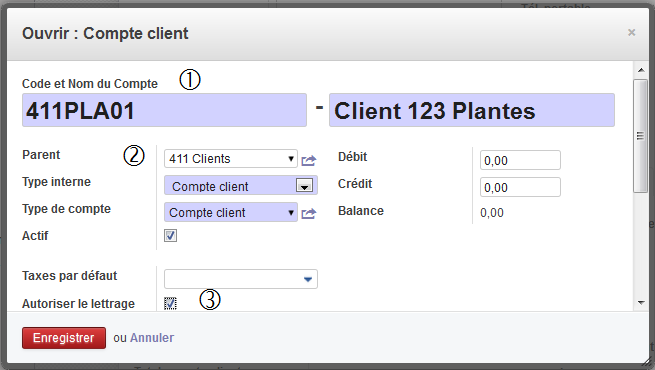
Task: Click the account code field 411PLA01
Action: [x=164, y=110]
